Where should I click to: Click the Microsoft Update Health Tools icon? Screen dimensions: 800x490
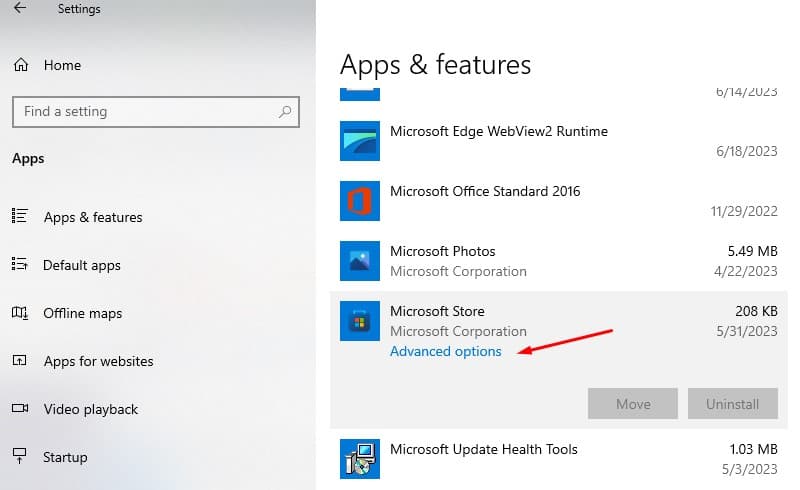tap(360, 459)
